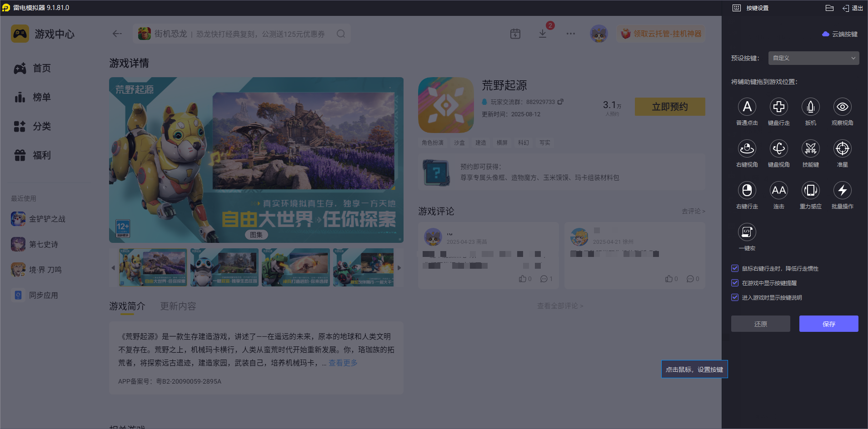868x429 pixels.
Task: Click the 保存 save button
Action: tap(828, 324)
